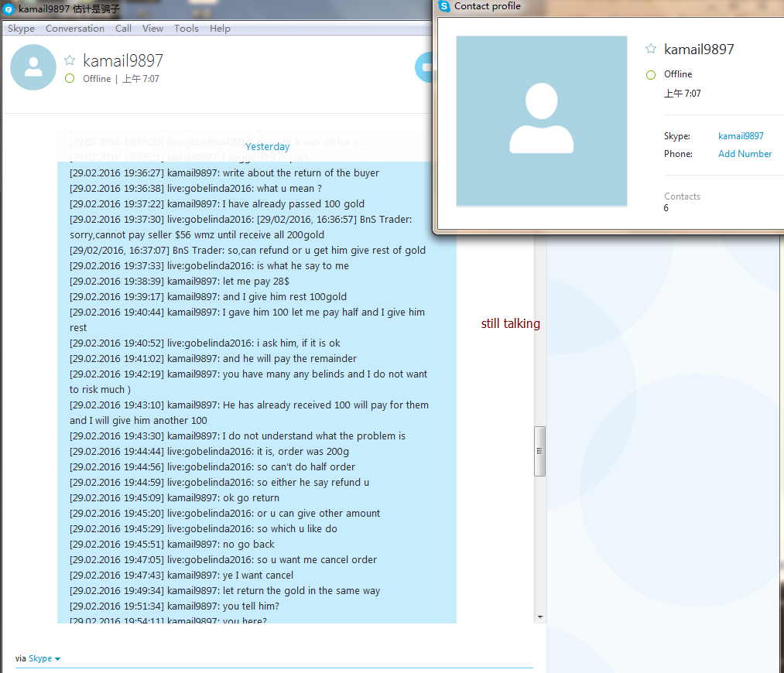Click the Skype icon in main window title bar
Screen dimensions: 784x673
point(9,9)
